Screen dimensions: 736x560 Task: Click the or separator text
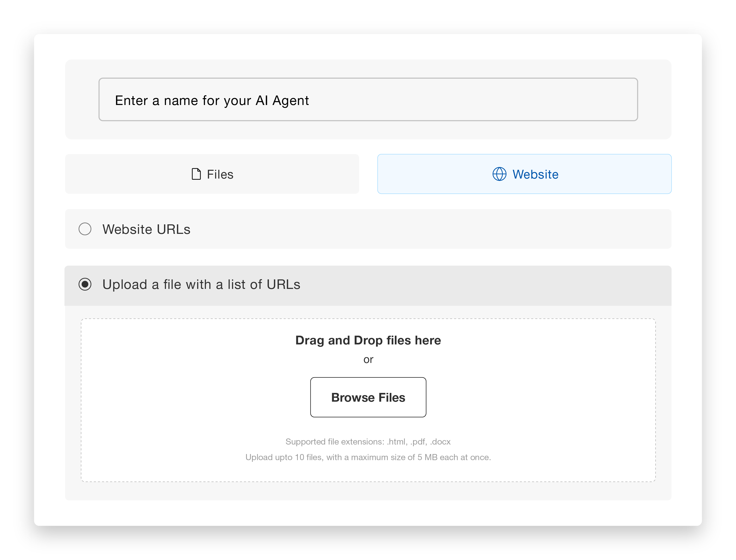click(368, 359)
